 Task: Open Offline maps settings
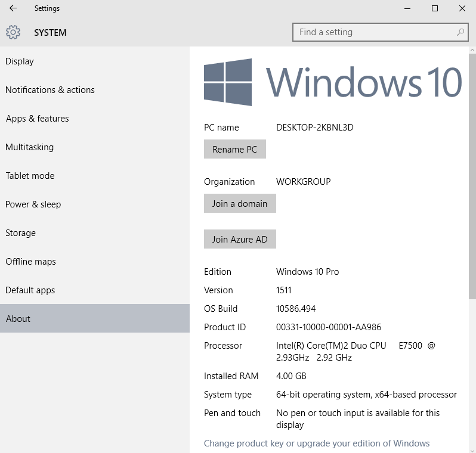[30, 262]
